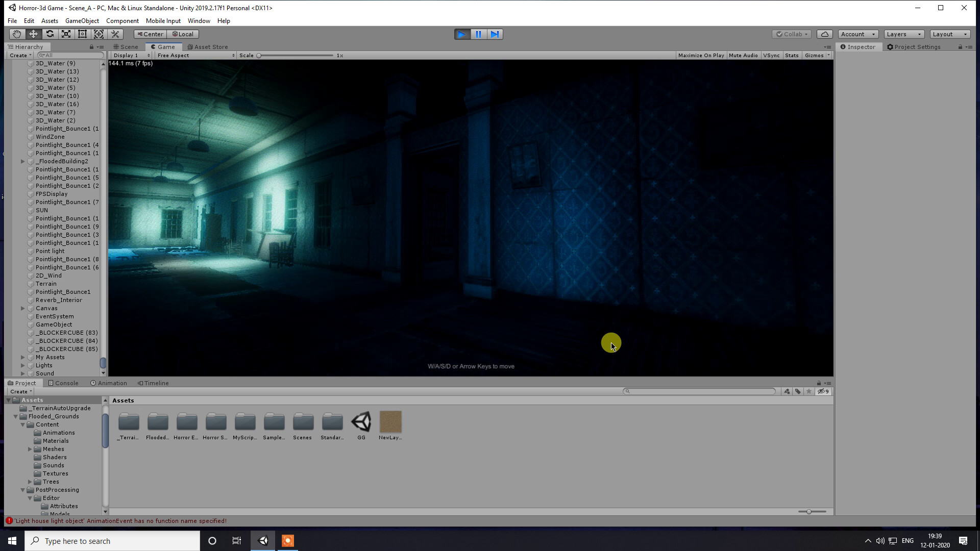Lock the Inspector panel
The width and height of the screenshot is (980, 551).
960,47
